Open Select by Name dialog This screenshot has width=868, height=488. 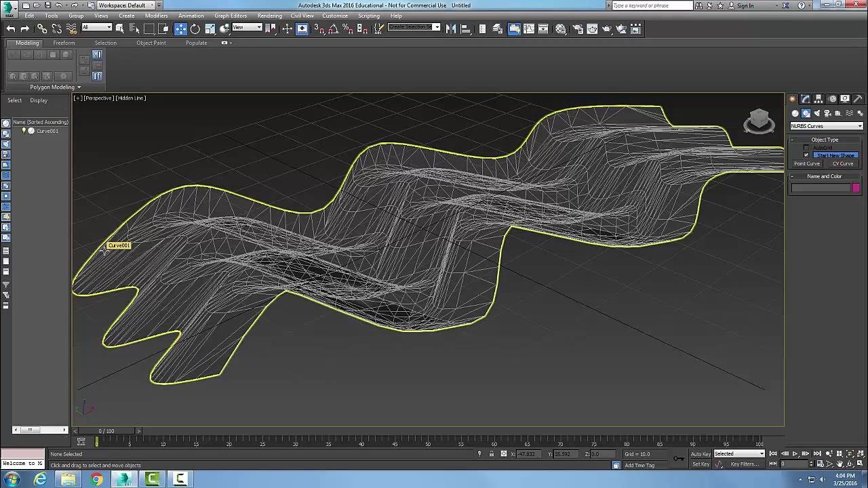pyautogui.click(x=134, y=28)
